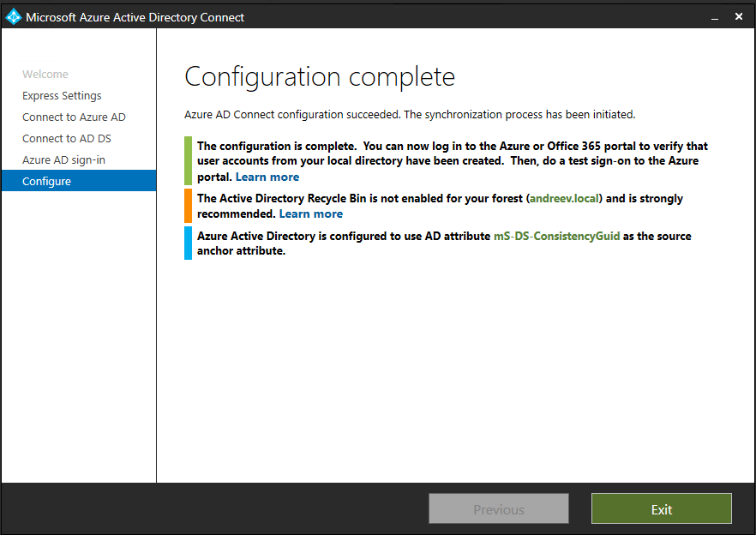Click the Configuration complete heading
Viewport: 756px width, 535px height.
pos(320,76)
